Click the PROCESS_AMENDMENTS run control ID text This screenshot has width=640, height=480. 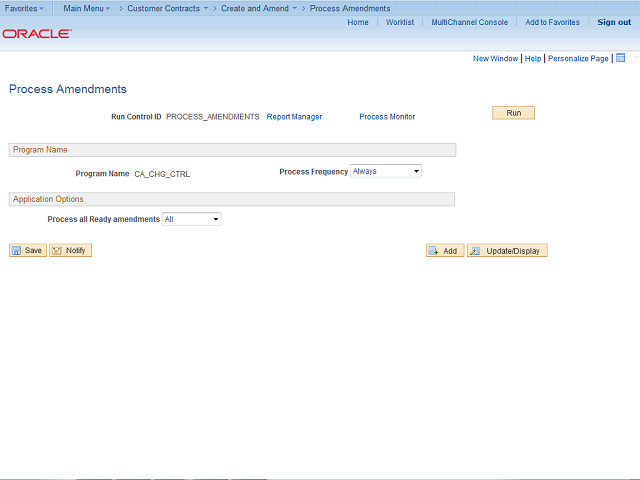(x=213, y=117)
